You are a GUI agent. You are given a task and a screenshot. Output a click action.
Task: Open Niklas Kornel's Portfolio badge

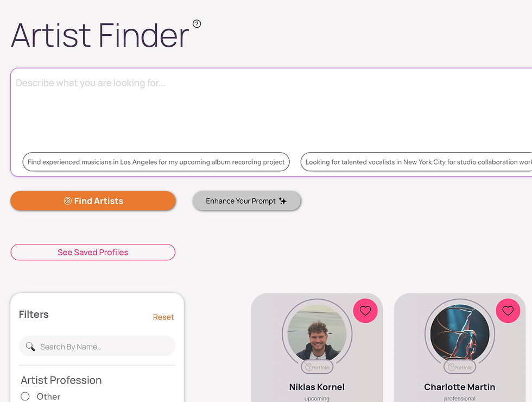[317, 367]
